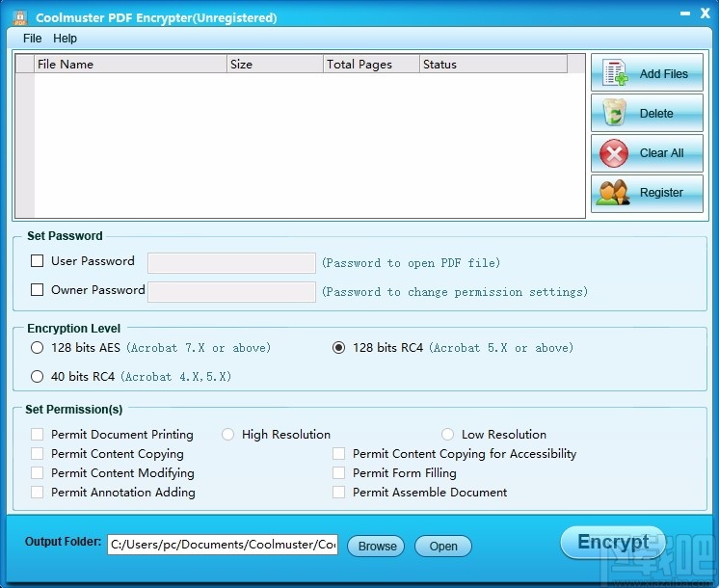Open the File menu
The height and width of the screenshot is (588, 719).
pyautogui.click(x=32, y=38)
